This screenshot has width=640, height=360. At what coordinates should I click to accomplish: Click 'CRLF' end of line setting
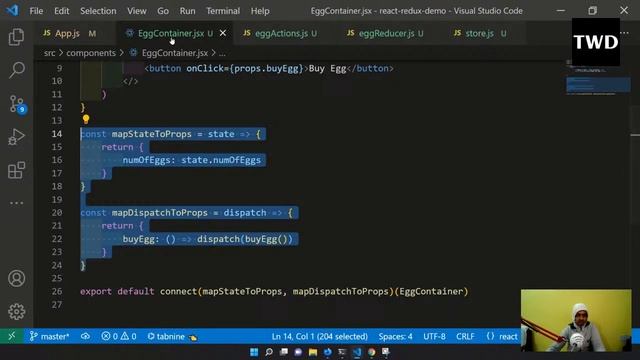coord(465,336)
